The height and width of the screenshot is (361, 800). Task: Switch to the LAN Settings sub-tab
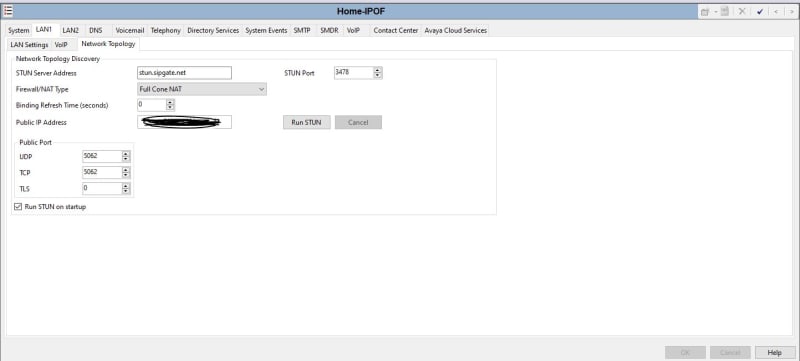coord(29,45)
